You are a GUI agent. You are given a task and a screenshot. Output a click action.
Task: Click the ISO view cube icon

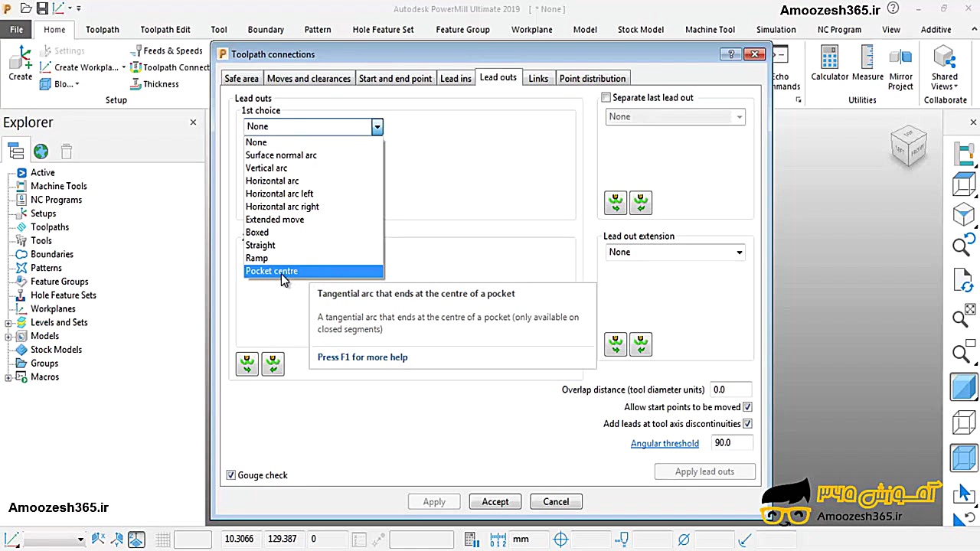point(963,215)
